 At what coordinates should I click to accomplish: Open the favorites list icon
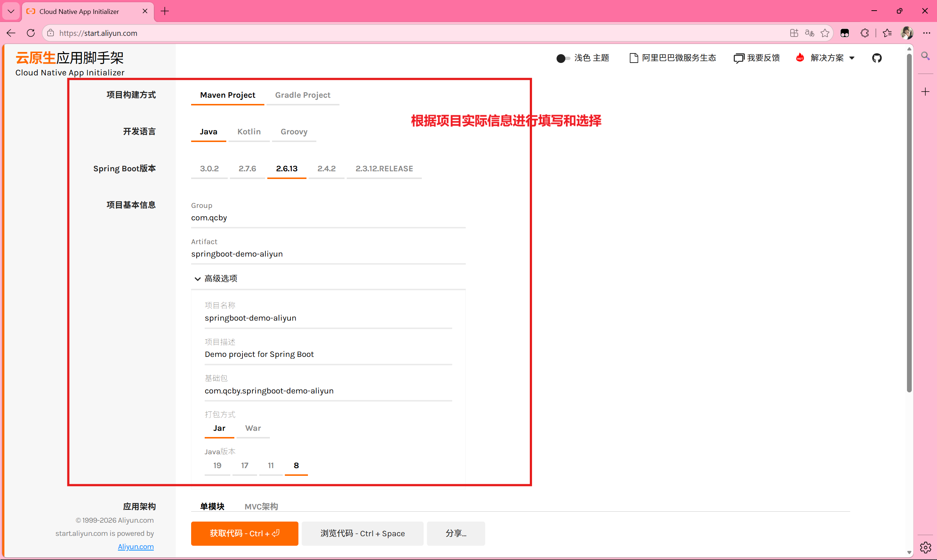pyautogui.click(x=887, y=33)
